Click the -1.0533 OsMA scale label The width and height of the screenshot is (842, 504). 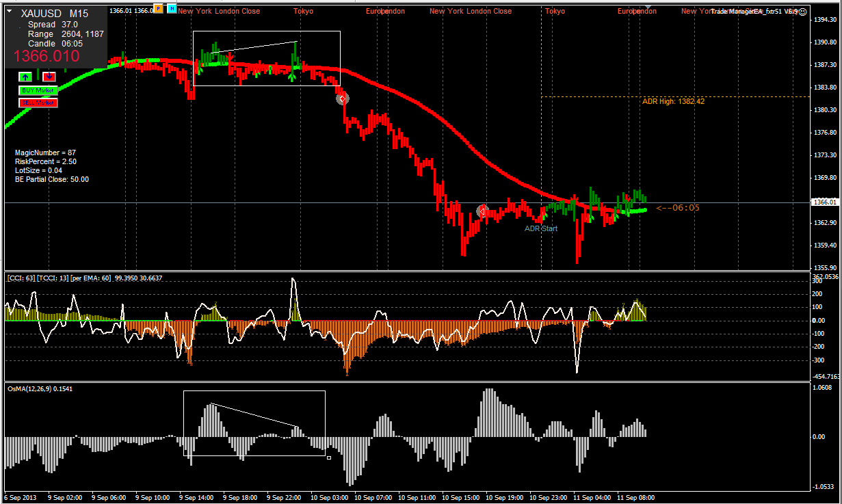824,487
